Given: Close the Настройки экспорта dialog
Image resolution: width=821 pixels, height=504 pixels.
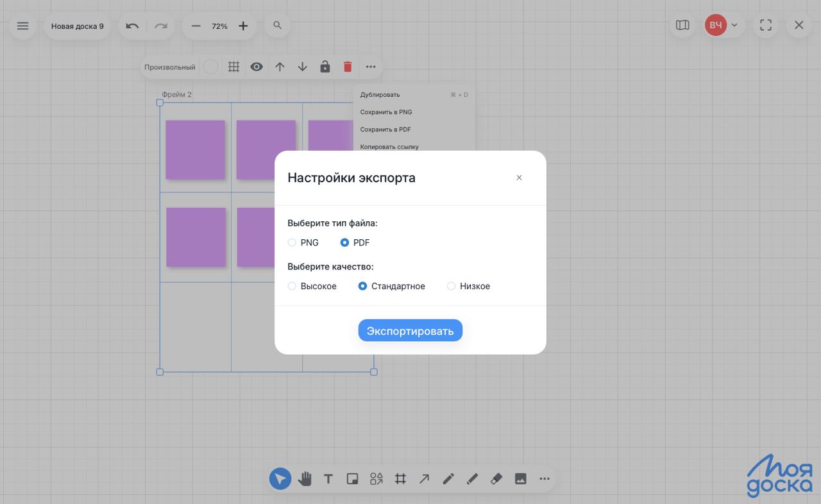Looking at the screenshot, I should pyautogui.click(x=519, y=178).
